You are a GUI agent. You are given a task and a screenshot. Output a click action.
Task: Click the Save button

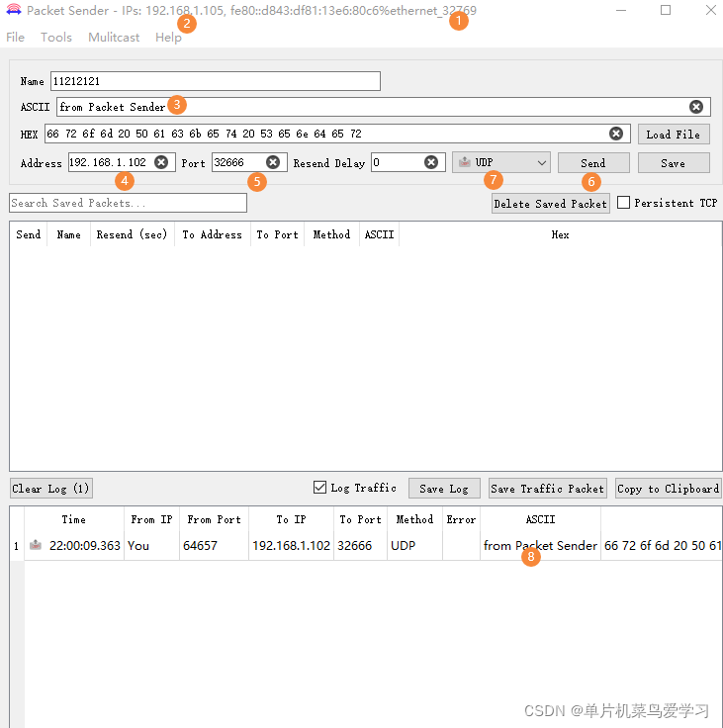pos(674,163)
